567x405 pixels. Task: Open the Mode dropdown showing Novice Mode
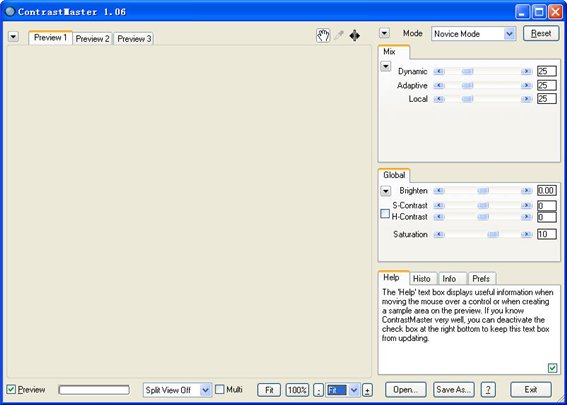473,34
